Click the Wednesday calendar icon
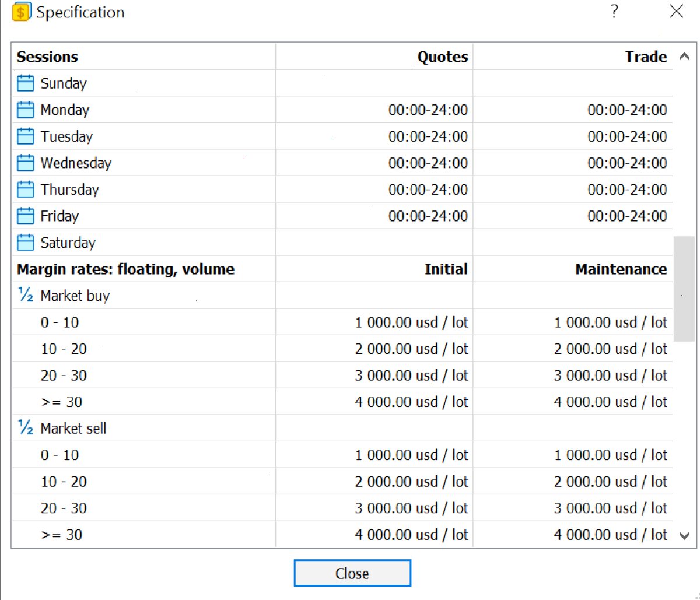This screenshot has width=700, height=600. pos(25,163)
